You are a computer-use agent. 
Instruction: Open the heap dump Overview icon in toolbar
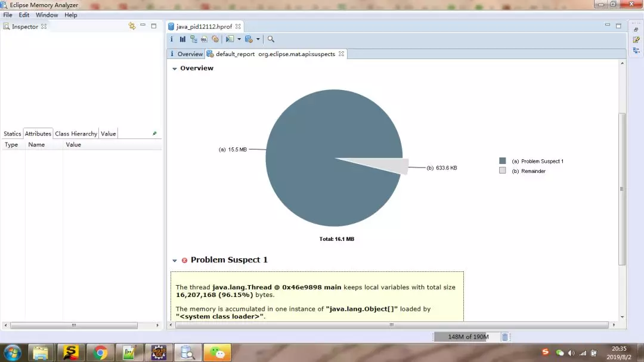[172, 39]
